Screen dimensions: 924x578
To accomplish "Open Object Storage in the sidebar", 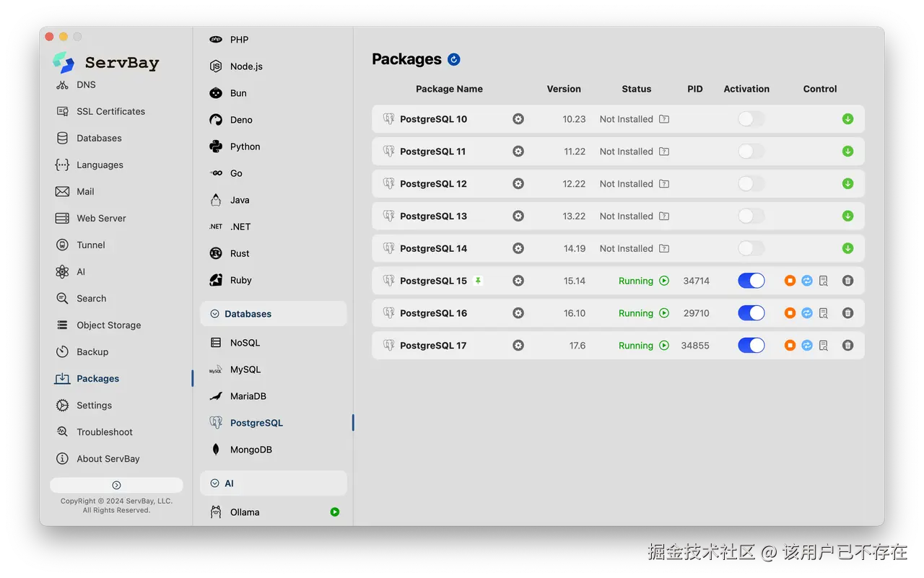I will point(109,325).
